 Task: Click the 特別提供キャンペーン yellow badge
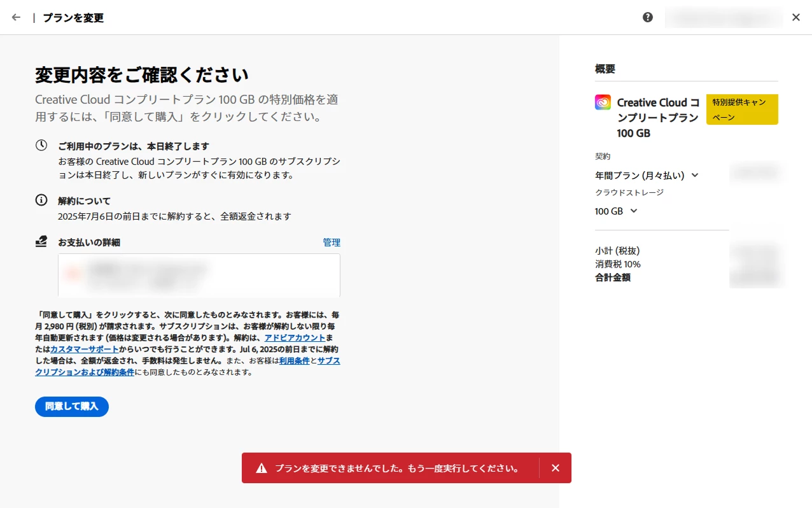742,109
